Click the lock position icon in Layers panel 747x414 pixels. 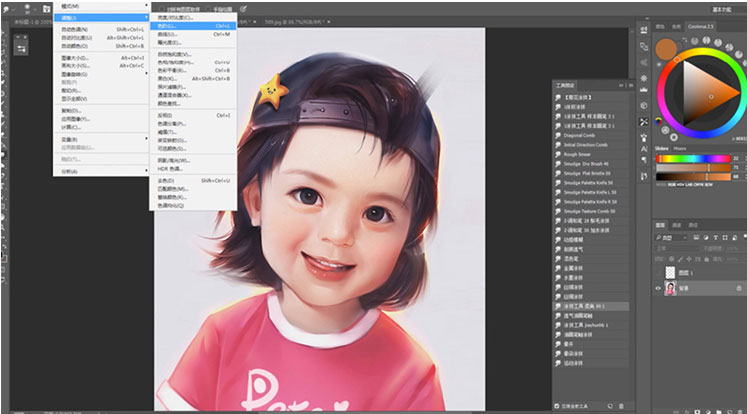coord(689,259)
